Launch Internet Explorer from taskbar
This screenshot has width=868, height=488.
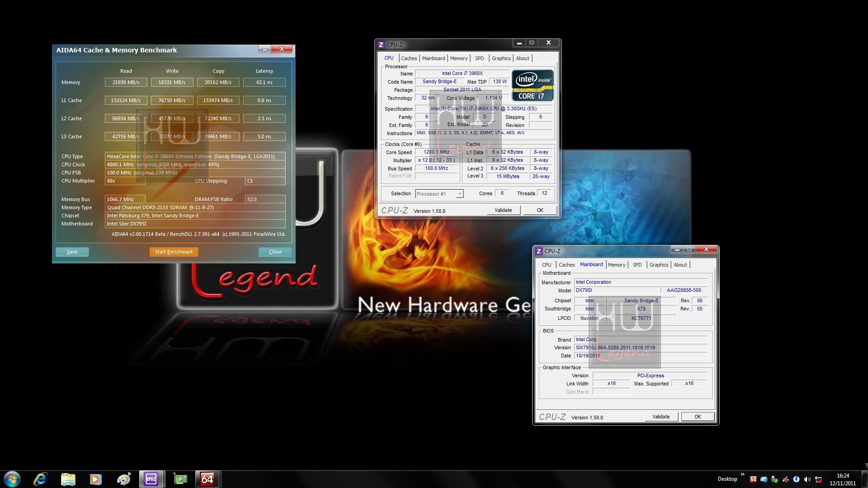click(40, 479)
